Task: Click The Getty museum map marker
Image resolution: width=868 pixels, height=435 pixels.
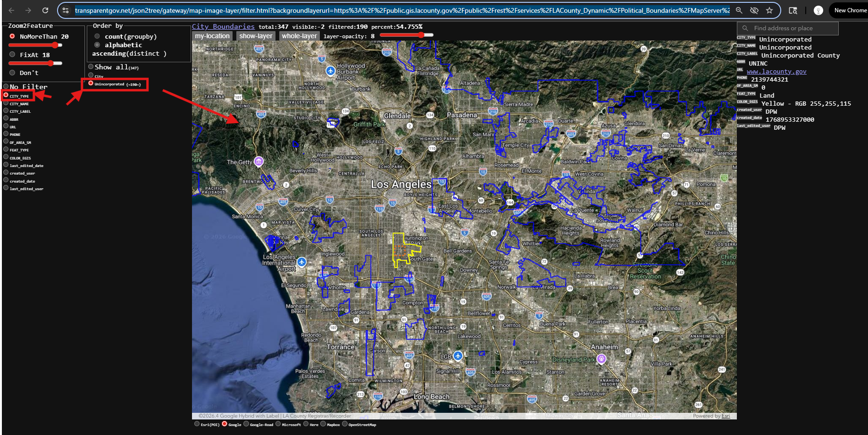Action: tap(259, 161)
